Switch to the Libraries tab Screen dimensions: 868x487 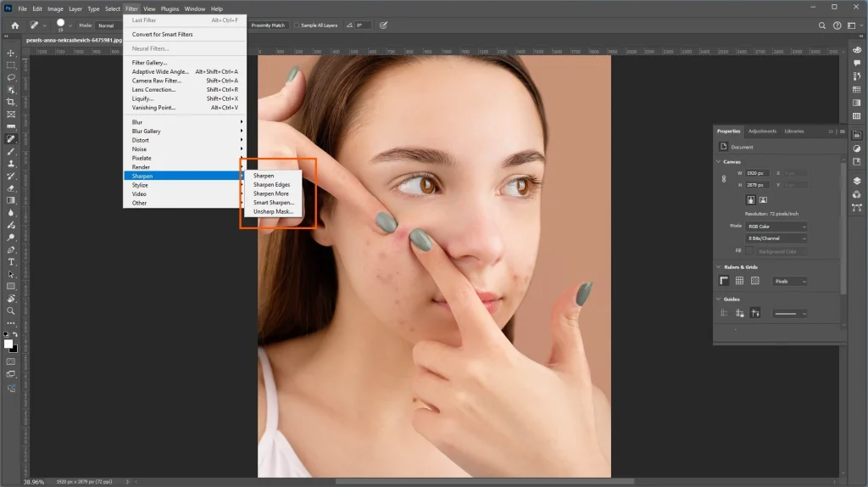coord(793,132)
